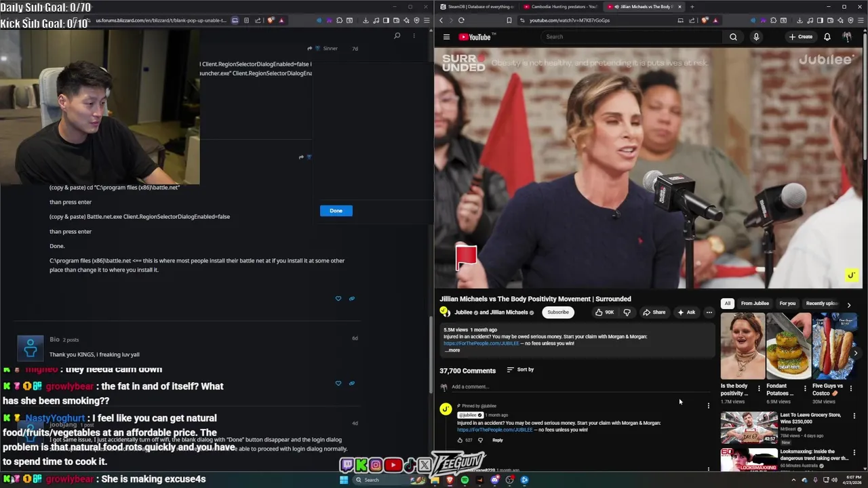Click the Share button
This screenshot has width=868, height=488.
[x=654, y=312]
